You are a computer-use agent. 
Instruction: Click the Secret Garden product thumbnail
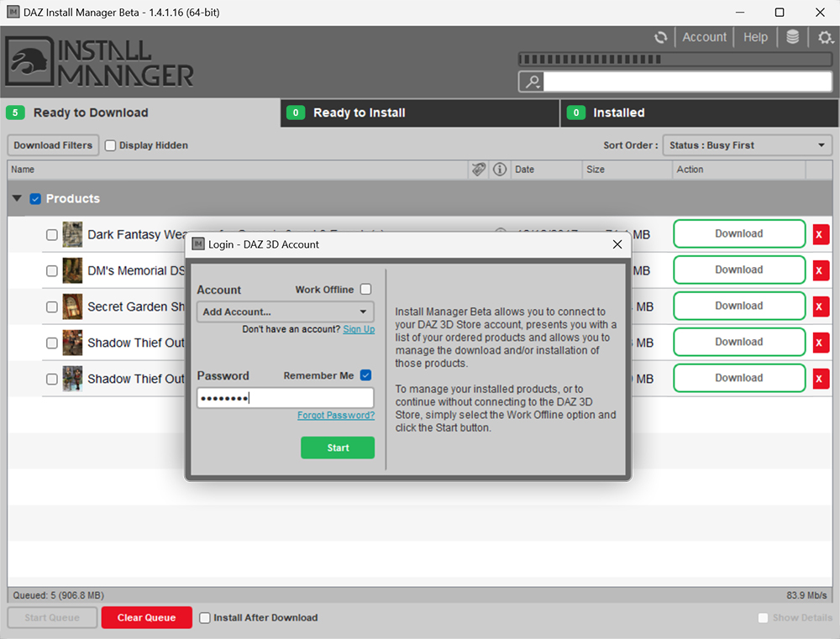(72, 306)
